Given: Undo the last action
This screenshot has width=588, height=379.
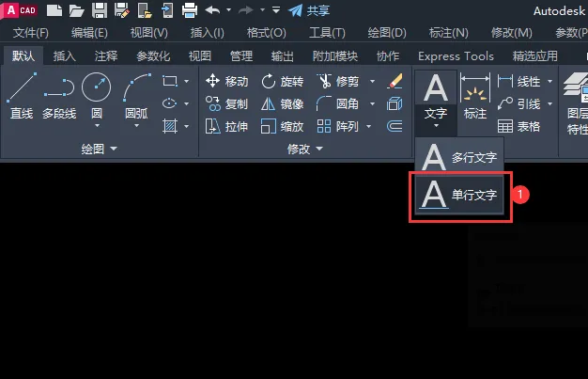Looking at the screenshot, I should 212,10.
